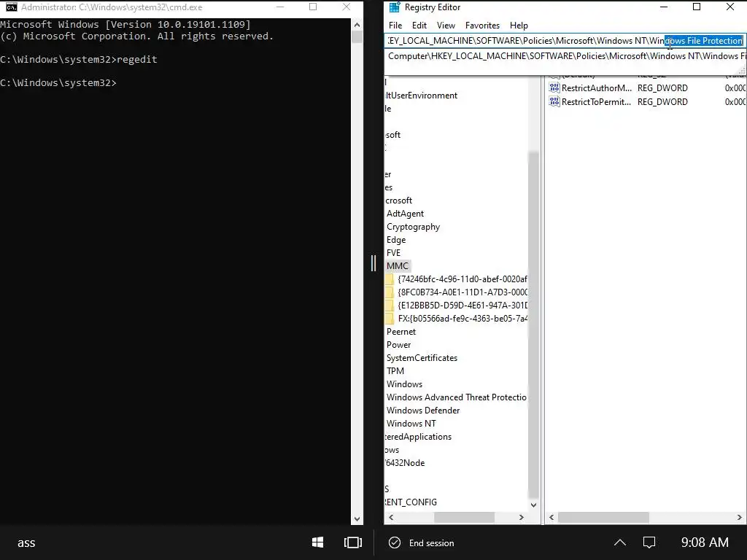Click folder icon of the {74246bfc... subkey

coord(390,279)
